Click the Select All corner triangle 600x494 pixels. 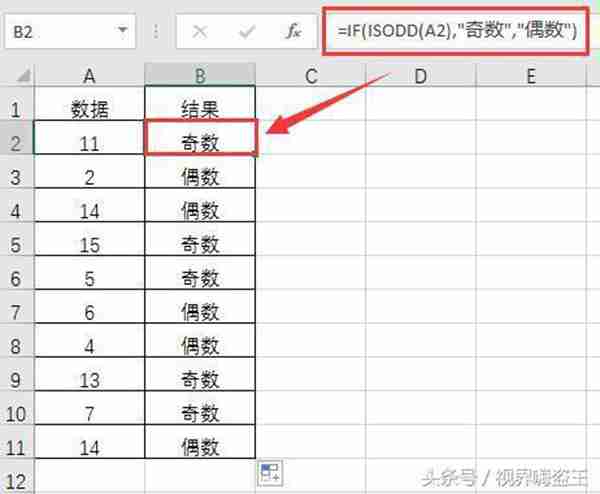(x=24, y=76)
